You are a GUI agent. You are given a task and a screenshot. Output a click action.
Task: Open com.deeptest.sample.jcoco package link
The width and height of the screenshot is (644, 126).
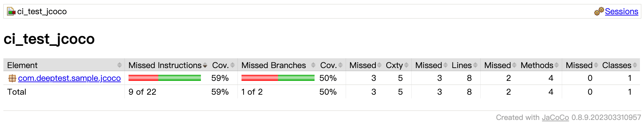pyautogui.click(x=69, y=78)
